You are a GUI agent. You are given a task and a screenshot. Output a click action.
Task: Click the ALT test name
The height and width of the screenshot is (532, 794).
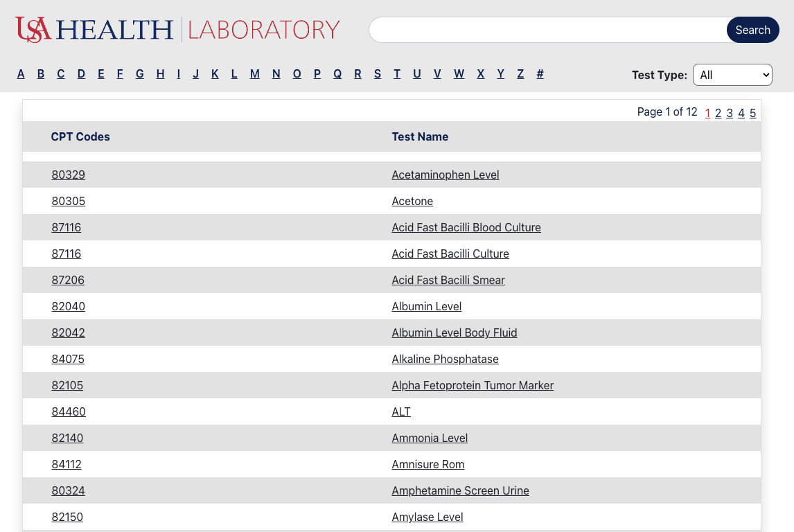[x=401, y=412]
